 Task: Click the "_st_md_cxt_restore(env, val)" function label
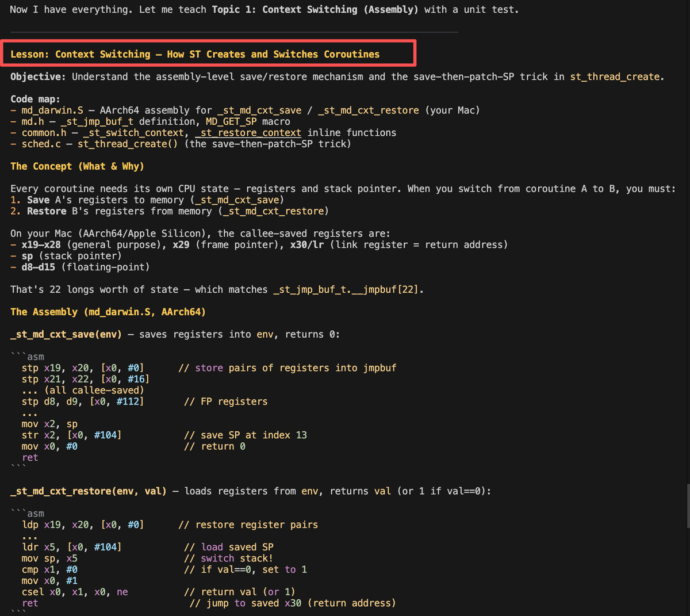point(89,491)
